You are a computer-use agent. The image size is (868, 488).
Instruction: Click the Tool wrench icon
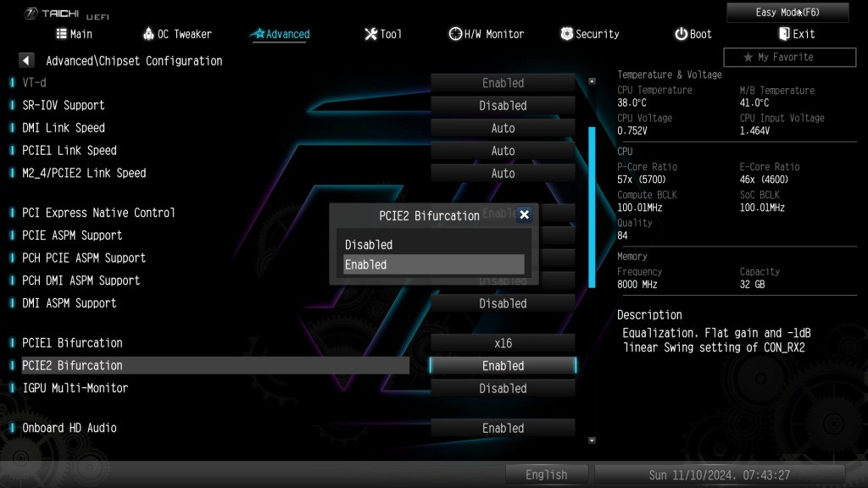pos(370,34)
